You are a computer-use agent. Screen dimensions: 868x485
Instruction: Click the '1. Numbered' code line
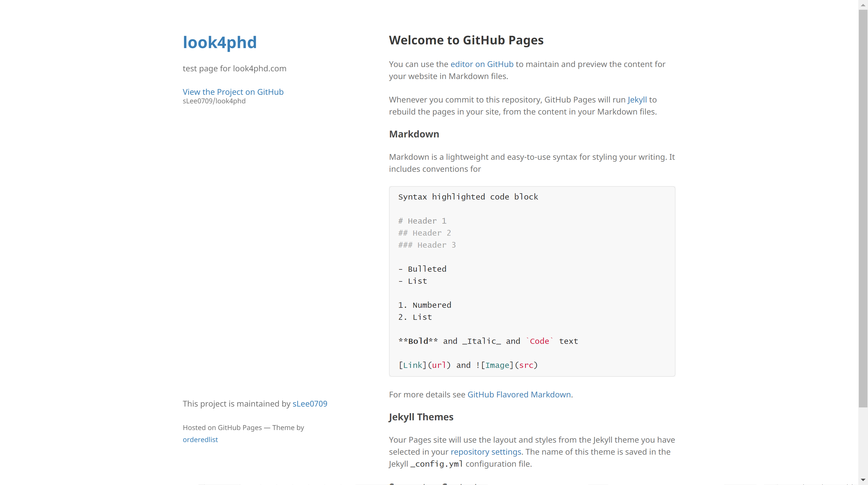(x=425, y=305)
